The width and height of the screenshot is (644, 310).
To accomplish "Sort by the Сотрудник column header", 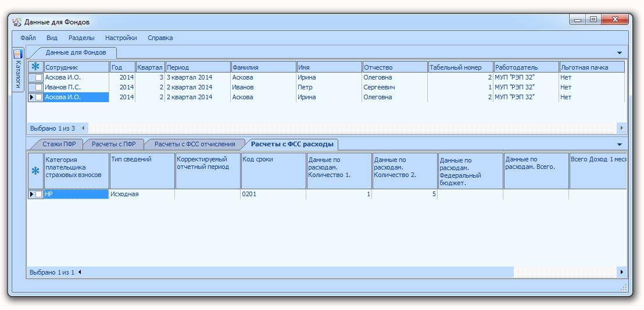I will [x=76, y=67].
